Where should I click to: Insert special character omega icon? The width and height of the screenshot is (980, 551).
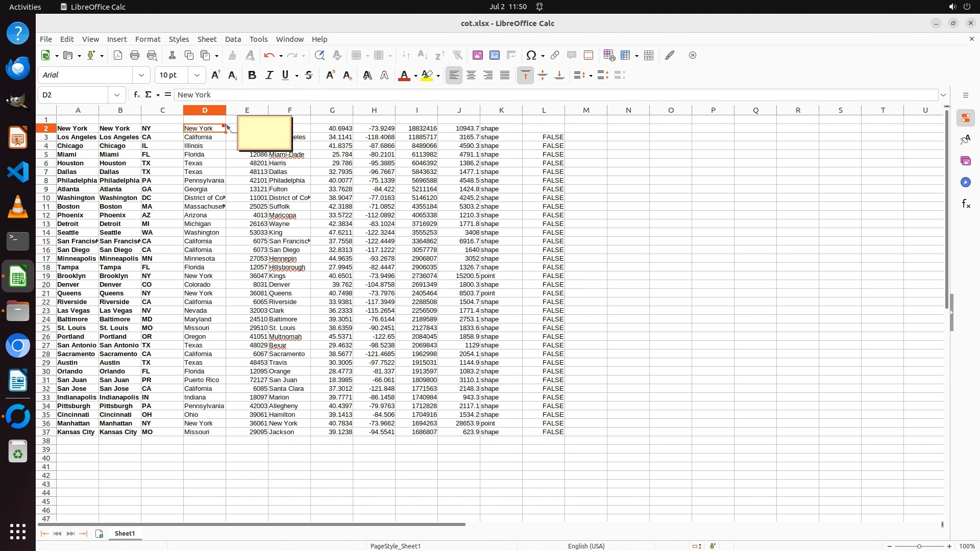coord(531,56)
